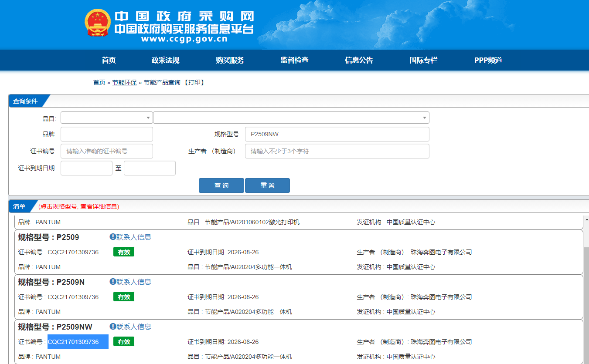Click the 品牌 input field
This screenshot has height=364, width=589.
pos(107,134)
